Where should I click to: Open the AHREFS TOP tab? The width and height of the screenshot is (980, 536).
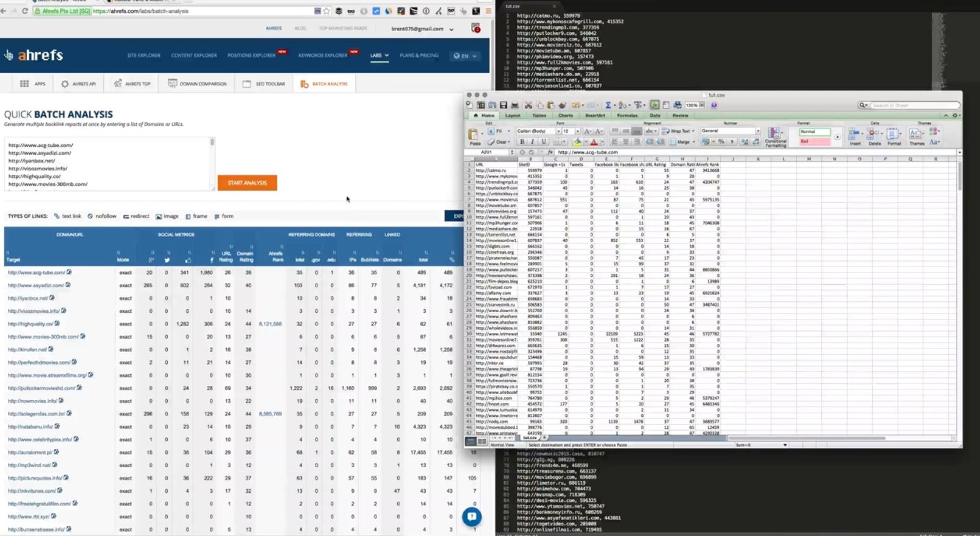point(132,84)
